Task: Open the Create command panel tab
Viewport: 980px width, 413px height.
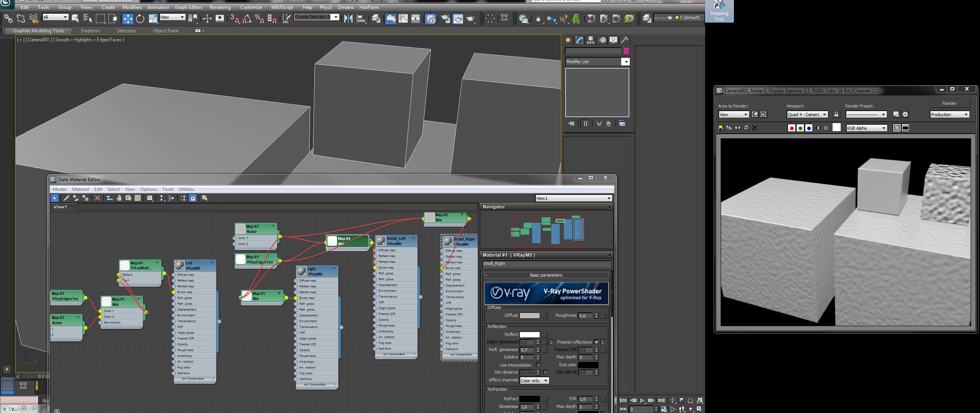Action: [x=568, y=40]
